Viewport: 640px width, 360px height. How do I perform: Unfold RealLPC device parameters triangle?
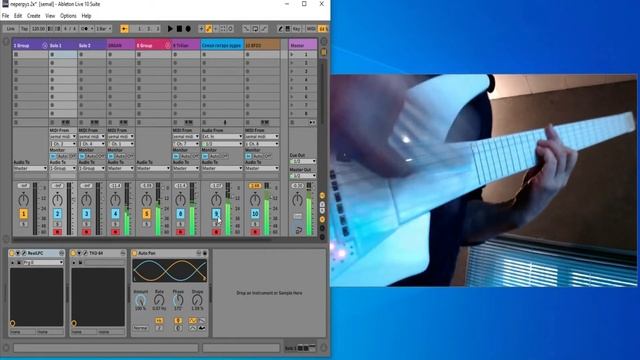tap(18, 253)
